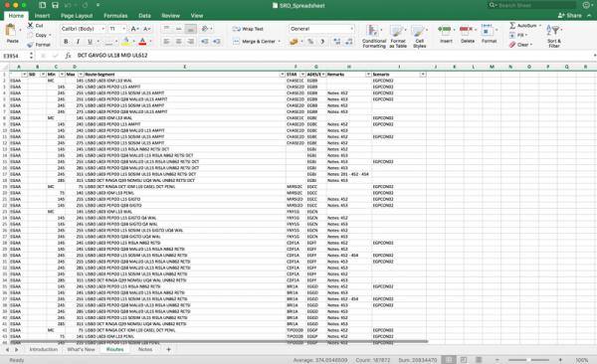Open Format as Table
This screenshot has width=597, height=364.
pyautogui.click(x=397, y=36)
